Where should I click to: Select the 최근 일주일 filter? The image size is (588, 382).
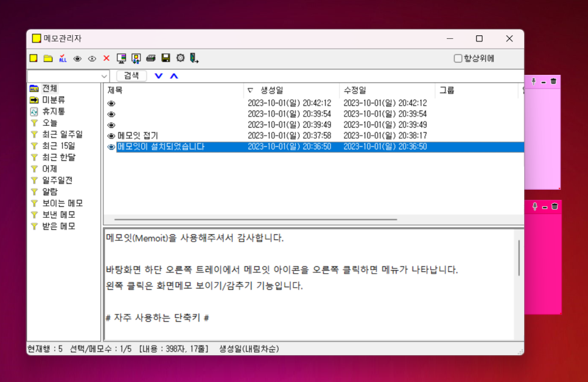click(x=62, y=134)
